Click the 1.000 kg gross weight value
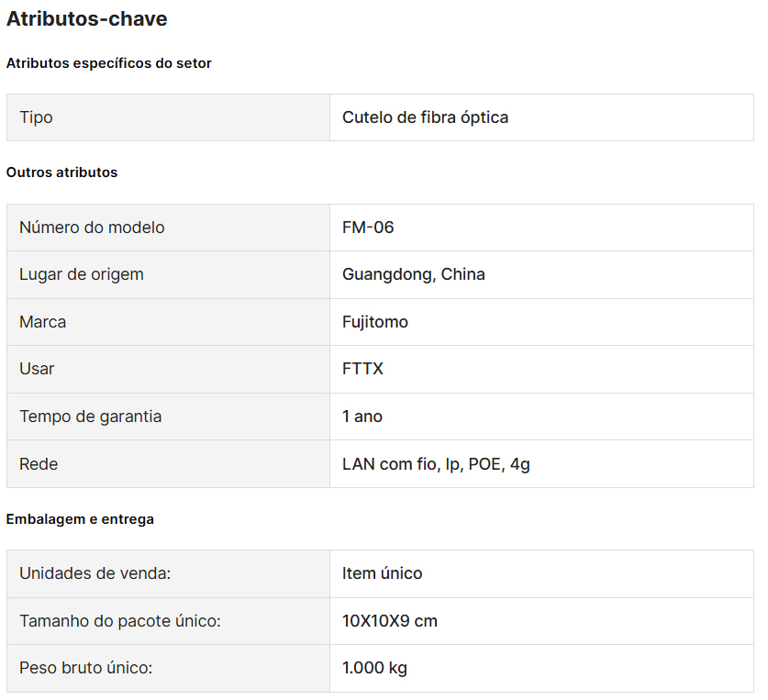Image resolution: width=768 pixels, height=700 pixels. pyautogui.click(x=374, y=668)
